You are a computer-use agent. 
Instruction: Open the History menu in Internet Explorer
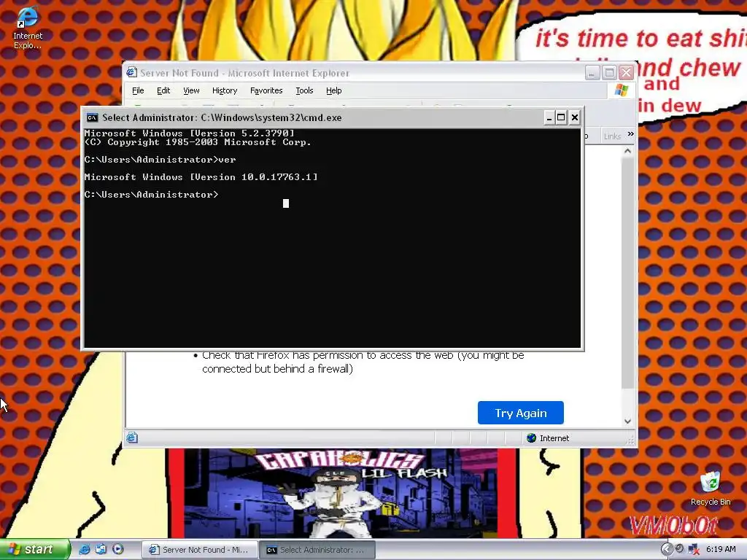point(225,90)
